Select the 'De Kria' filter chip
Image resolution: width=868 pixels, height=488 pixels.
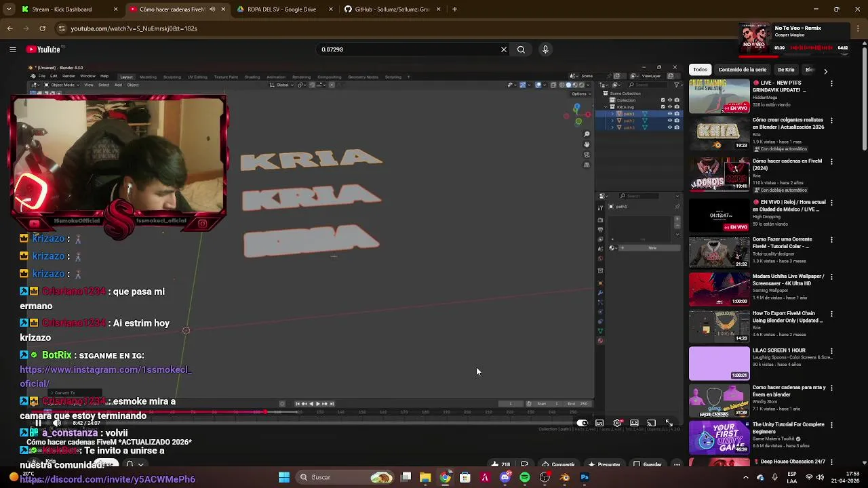click(x=786, y=70)
